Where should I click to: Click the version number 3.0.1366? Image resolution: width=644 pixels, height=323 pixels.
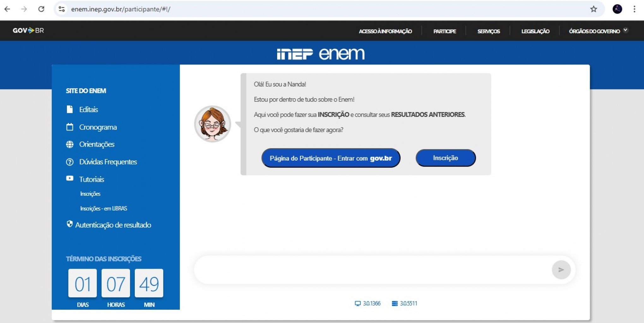(372, 304)
